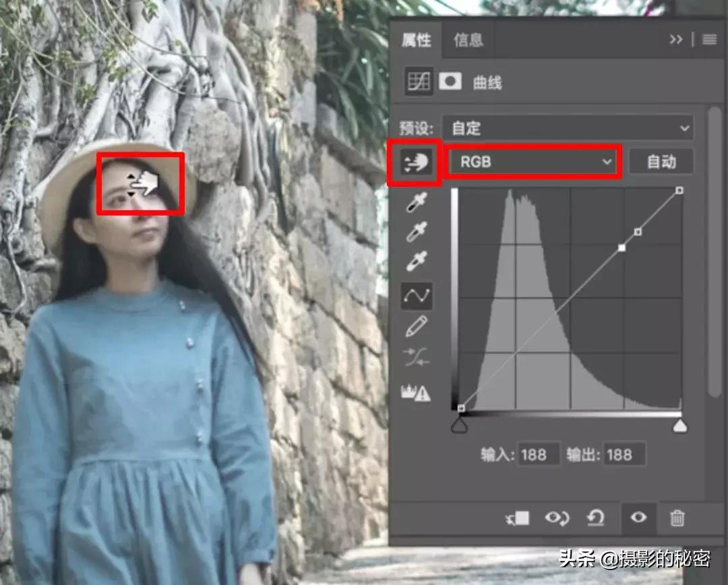The width and height of the screenshot is (728, 585).
Task: Select top-right curve endpoint
Action: (679, 190)
